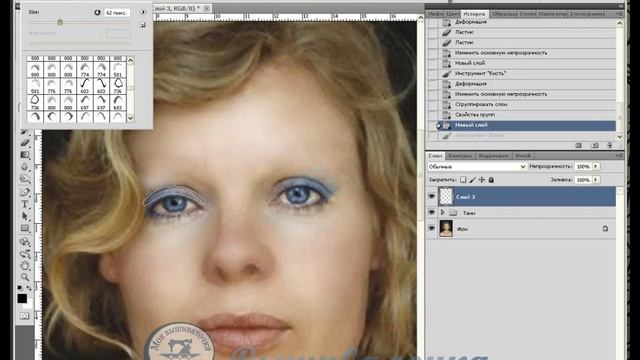Image resolution: width=640 pixels, height=360 pixels.
Task: Create new preset from this brush
Action: (x=143, y=25)
